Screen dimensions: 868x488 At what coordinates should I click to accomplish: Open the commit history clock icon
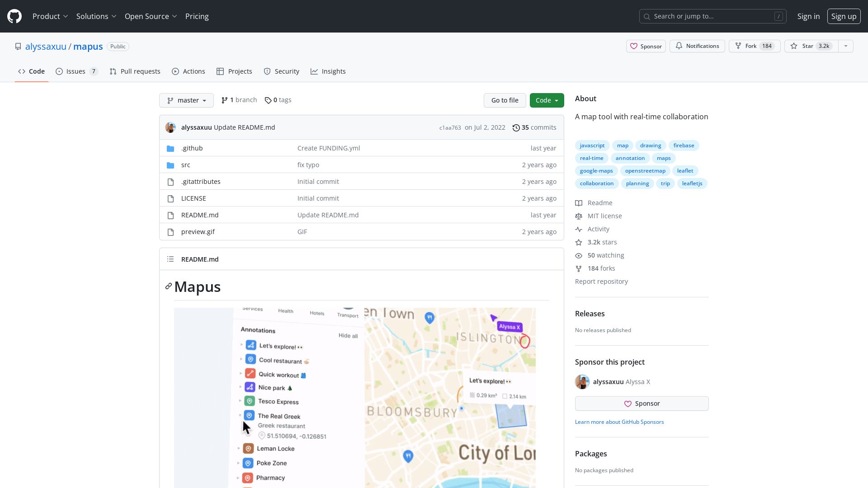tap(516, 127)
